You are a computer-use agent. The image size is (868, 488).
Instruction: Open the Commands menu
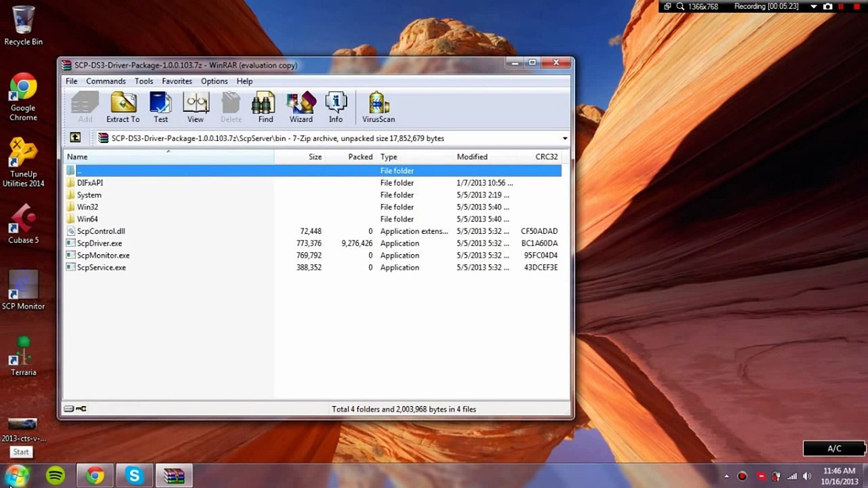106,81
